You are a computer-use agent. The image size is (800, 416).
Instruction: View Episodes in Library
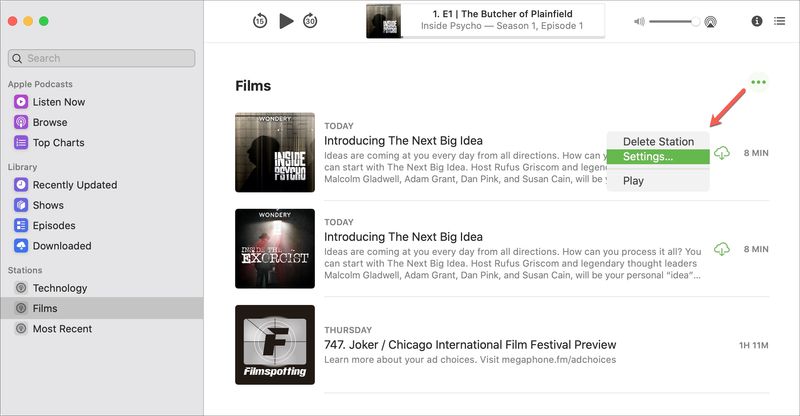click(x=45, y=226)
